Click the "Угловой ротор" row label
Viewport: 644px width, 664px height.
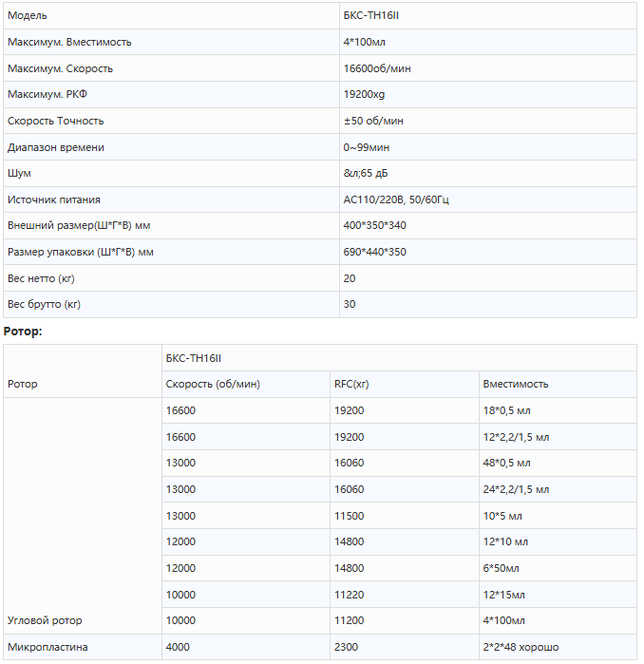point(45,620)
